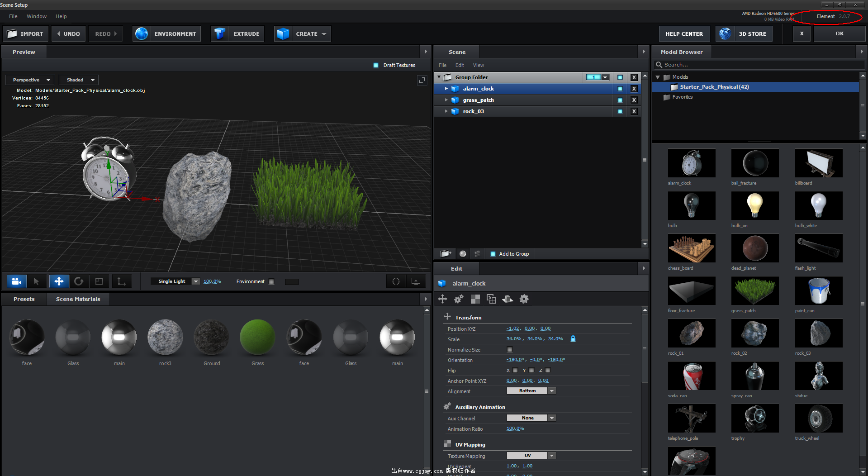Check the Flip X checkbox
868x476 pixels.
pos(515,370)
